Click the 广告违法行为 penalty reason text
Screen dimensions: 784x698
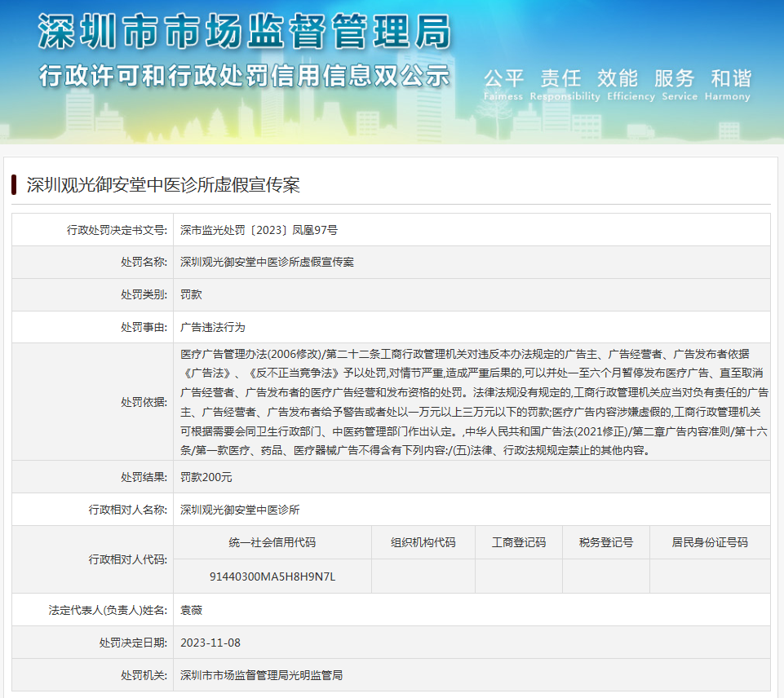212,327
